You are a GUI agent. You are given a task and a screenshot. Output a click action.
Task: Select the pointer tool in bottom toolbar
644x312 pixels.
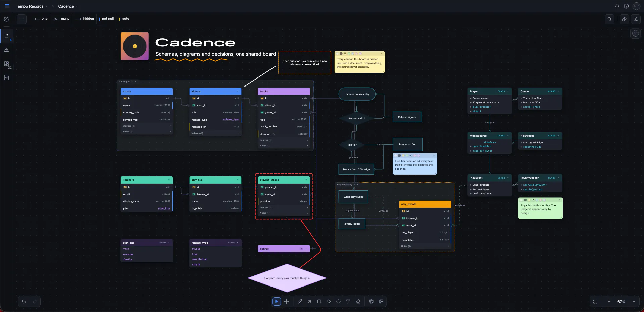[x=277, y=301]
